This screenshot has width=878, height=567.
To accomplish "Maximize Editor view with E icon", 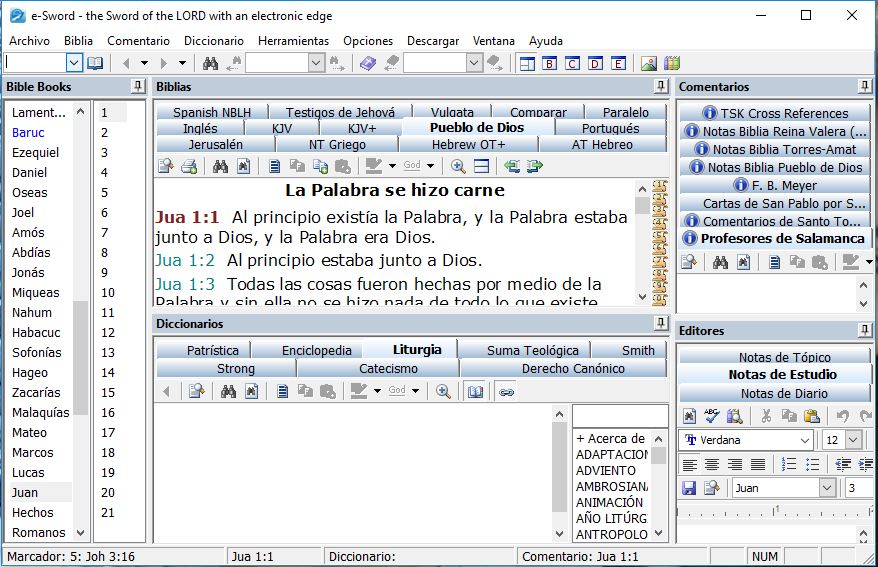I will pyautogui.click(x=618, y=63).
